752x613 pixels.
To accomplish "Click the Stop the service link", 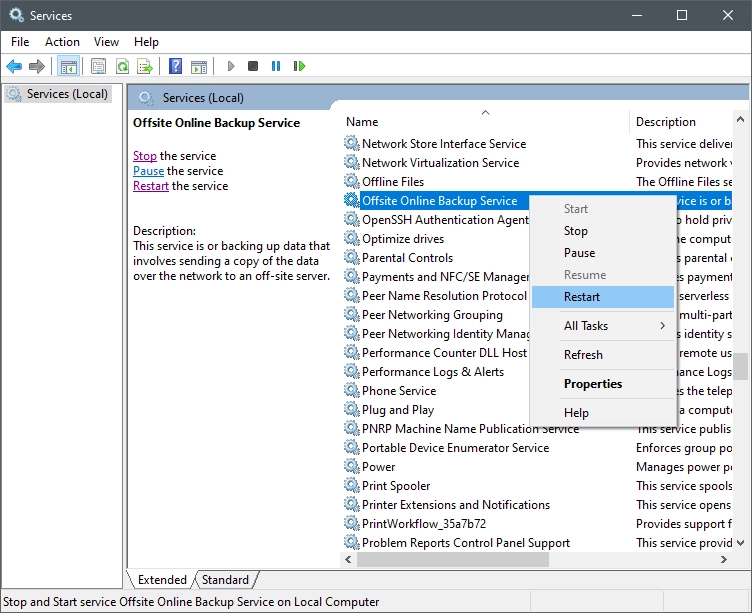I will coord(145,156).
